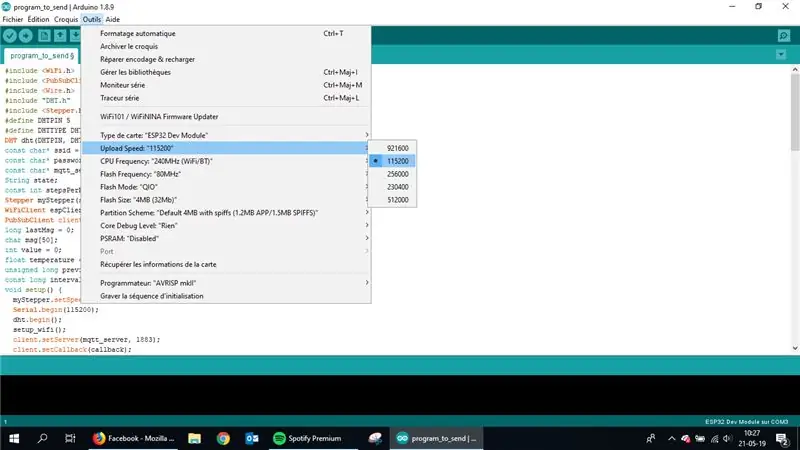
Task: Switch to Firefox Facebook taskbar window
Action: (134, 438)
